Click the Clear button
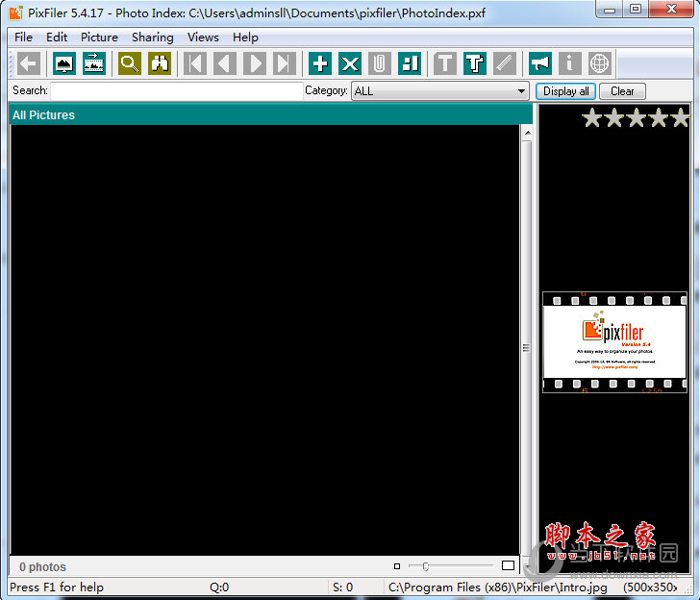Image resolution: width=700 pixels, height=600 pixels. coord(622,91)
